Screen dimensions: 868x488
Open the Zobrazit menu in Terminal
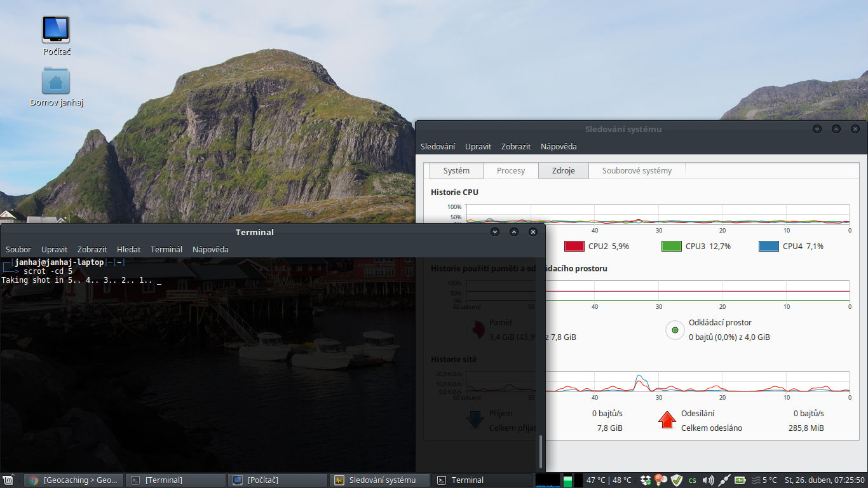[92, 249]
